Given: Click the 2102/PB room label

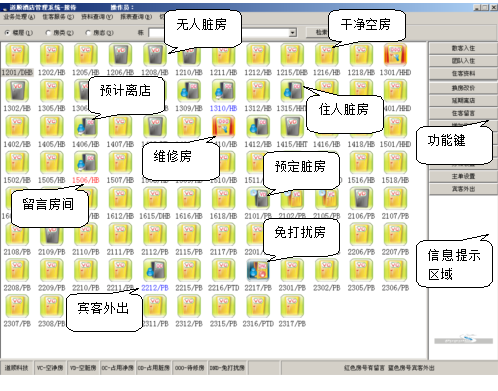Looking at the screenshot, I should [292, 216].
